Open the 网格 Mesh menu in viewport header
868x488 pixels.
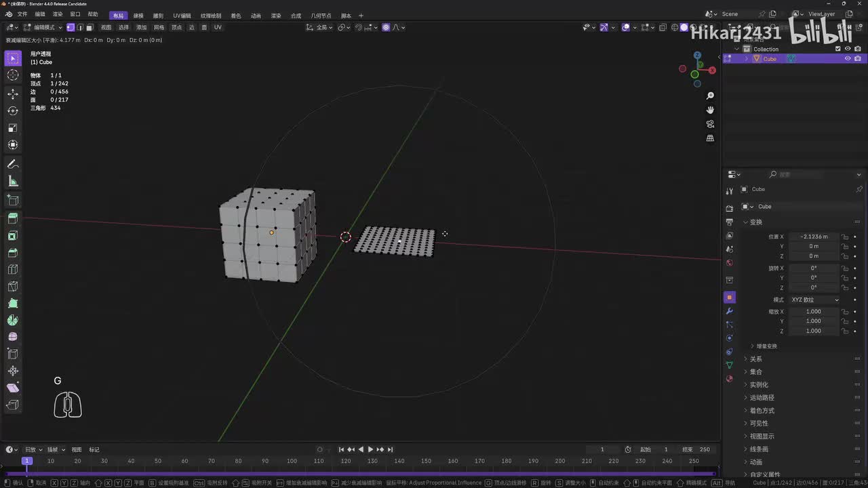tap(159, 27)
